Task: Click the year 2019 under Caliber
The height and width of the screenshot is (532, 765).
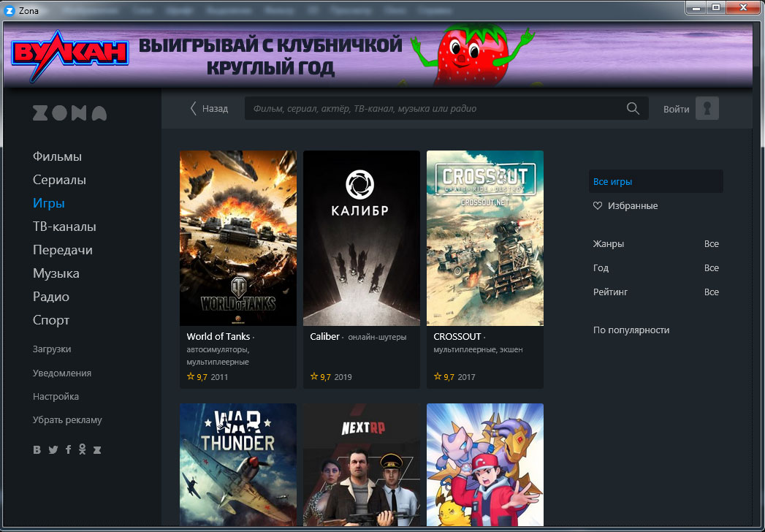Action: tap(343, 377)
